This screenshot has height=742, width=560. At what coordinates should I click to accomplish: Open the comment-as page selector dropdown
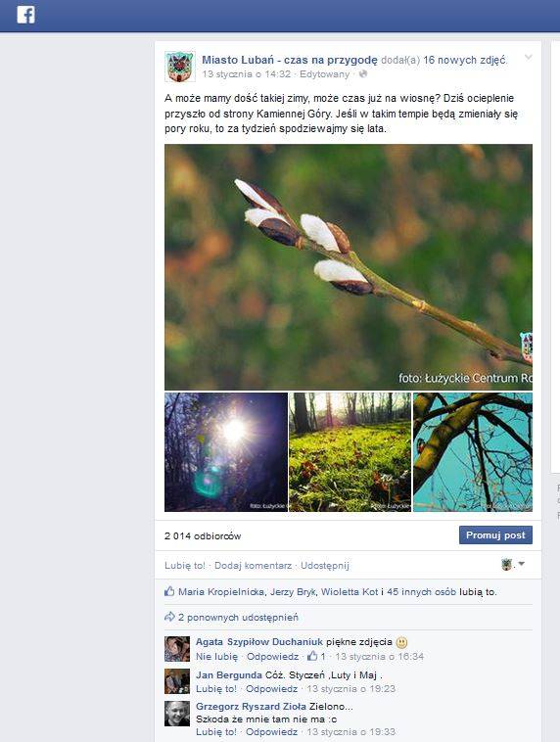coord(513,564)
